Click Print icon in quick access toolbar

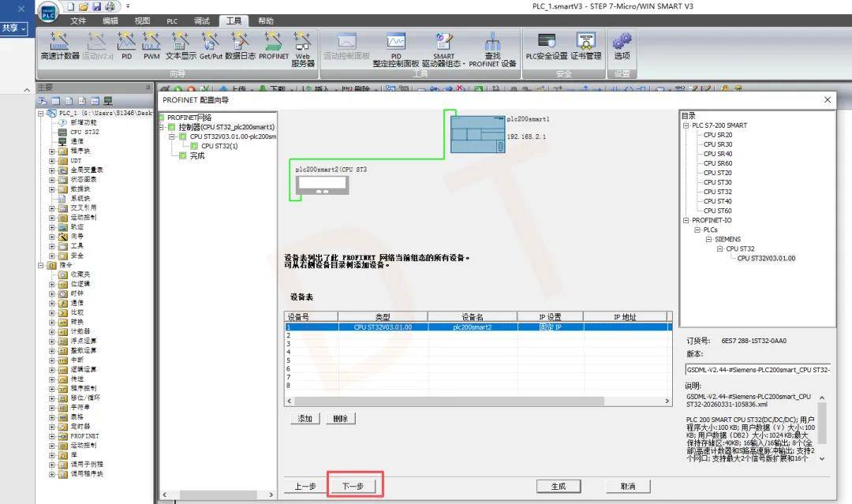[x=110, y=6]
